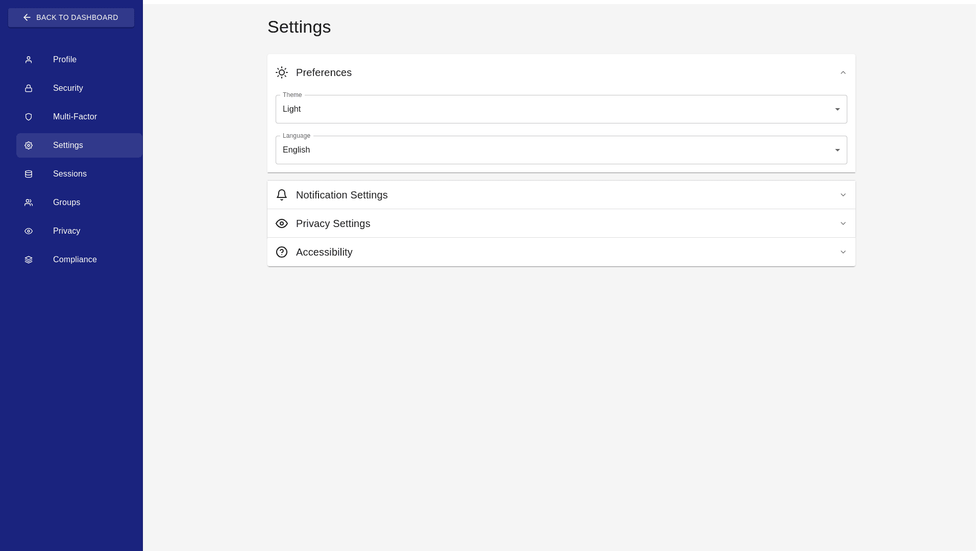980x551 pixels.
Task: Click the Notification Settings bell icon
Action: click(x=282, y=195)
